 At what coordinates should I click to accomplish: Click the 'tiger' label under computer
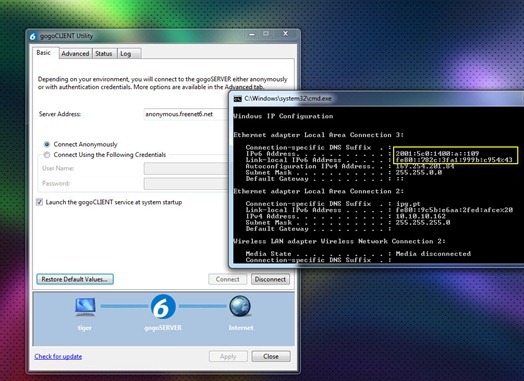[85, 328]
